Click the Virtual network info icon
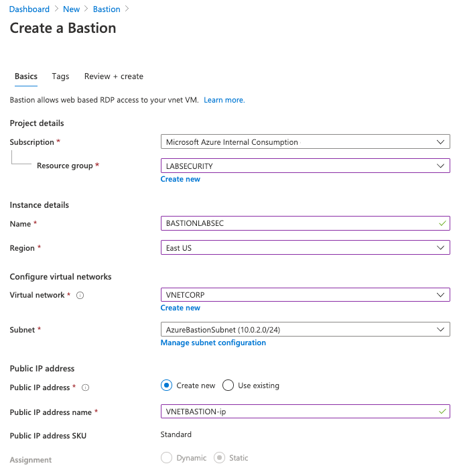The image size is (461, 476). [x=80, y=296]
